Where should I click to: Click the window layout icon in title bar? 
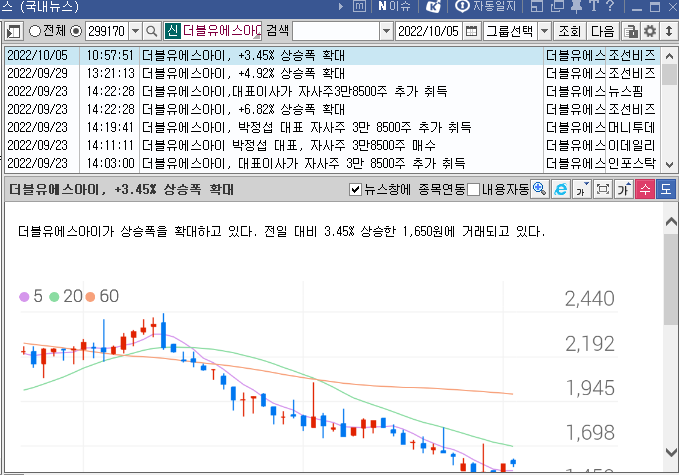pos(537,6)
